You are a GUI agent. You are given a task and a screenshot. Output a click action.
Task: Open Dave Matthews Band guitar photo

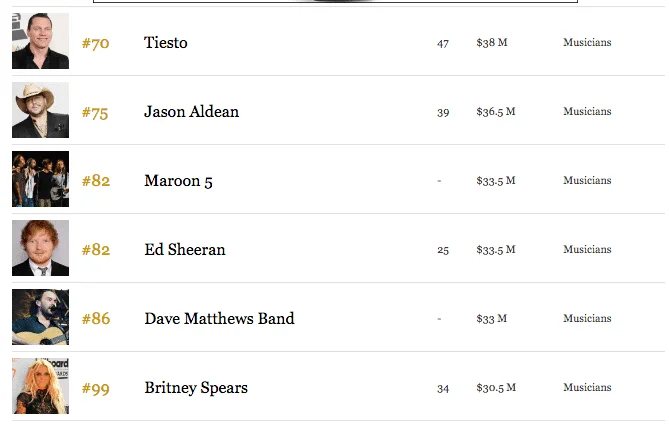40,317
